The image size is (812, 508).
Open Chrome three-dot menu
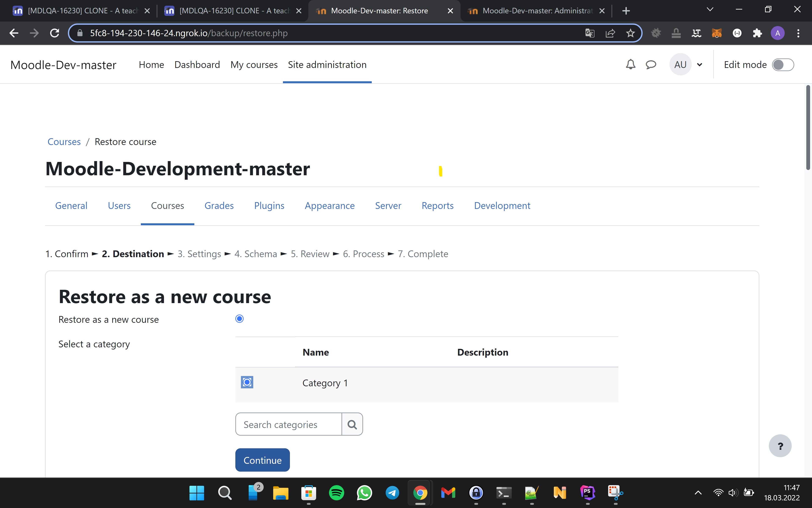tap(798, 33)
